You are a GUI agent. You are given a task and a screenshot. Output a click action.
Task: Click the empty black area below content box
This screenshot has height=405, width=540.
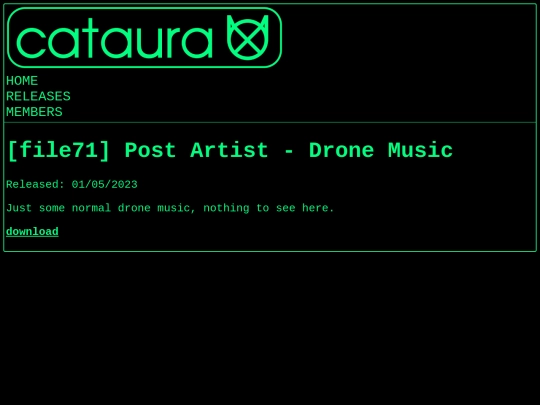[x=270, y=327]
